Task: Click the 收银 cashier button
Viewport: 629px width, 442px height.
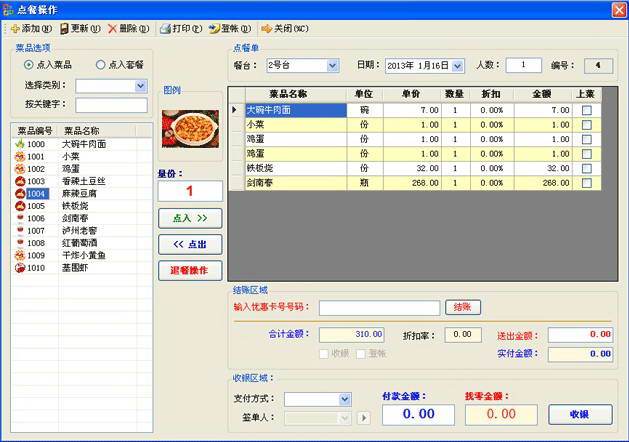Action: (x=580, y=414)
